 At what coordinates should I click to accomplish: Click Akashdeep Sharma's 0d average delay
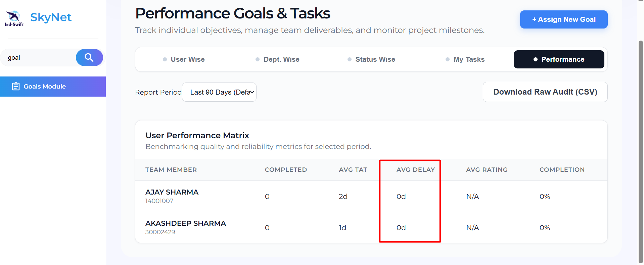click(401, 228)
